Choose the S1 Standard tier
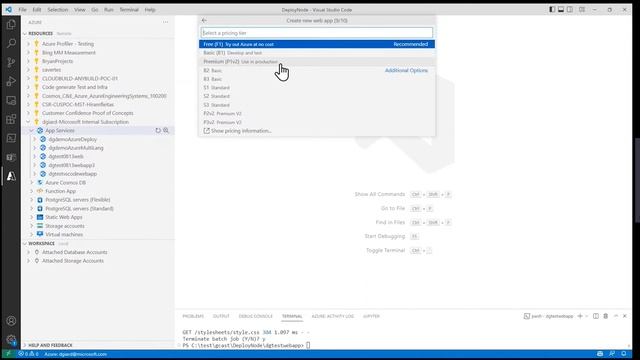Image resolution: width=640 pixels, height=360 pixels. point(317,88)
